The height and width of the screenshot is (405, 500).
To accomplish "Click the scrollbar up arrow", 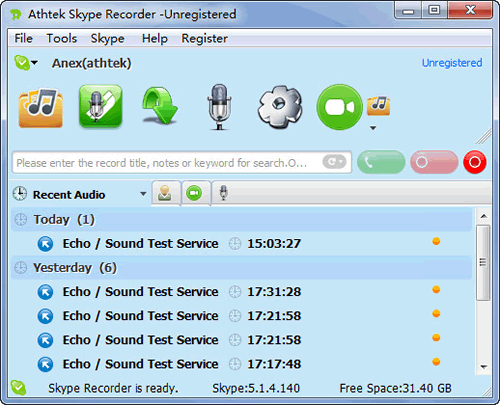I will (484, 216).
